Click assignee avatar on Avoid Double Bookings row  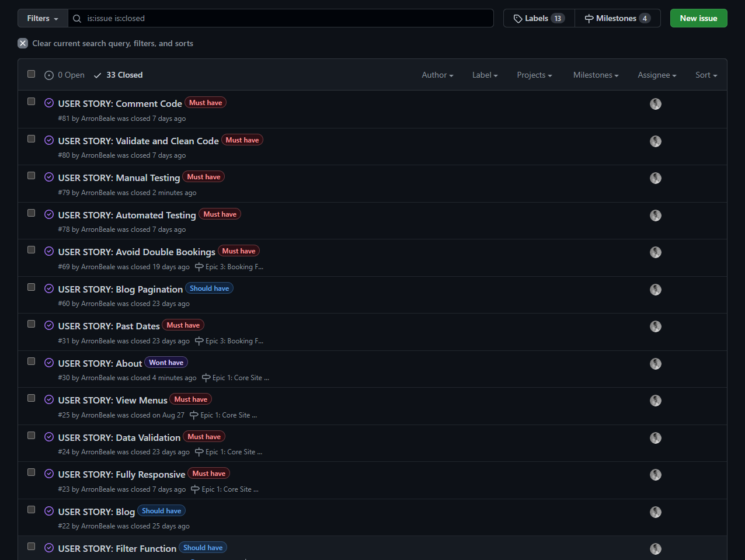(656, 252)
